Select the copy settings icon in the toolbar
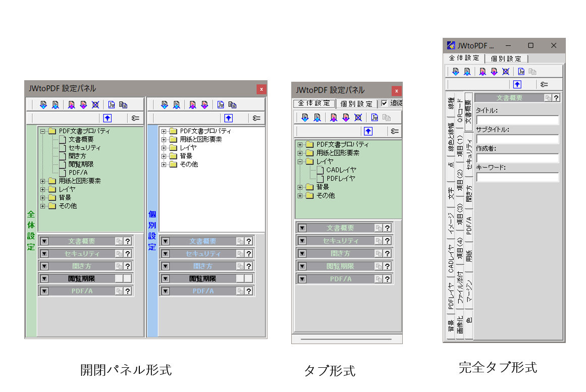The height and width of the screenshot is (392, 586). tap(124, 104)
